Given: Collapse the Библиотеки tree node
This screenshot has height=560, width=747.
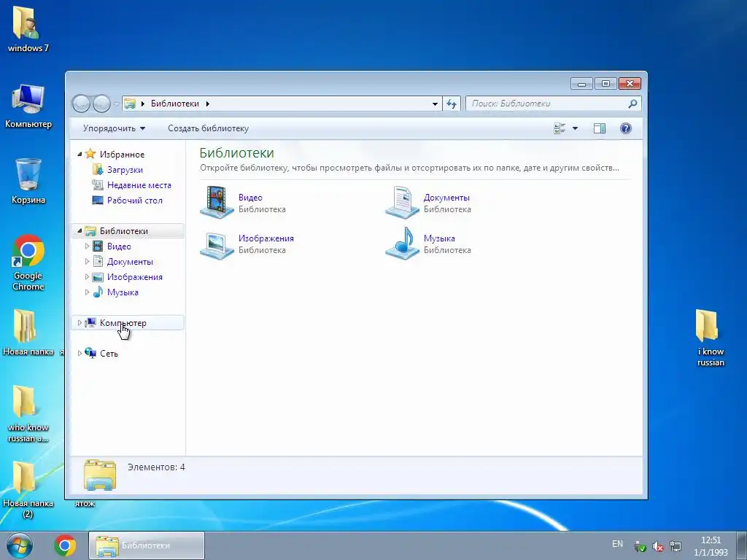Looking at the screenshot, I should pos(80,231).
